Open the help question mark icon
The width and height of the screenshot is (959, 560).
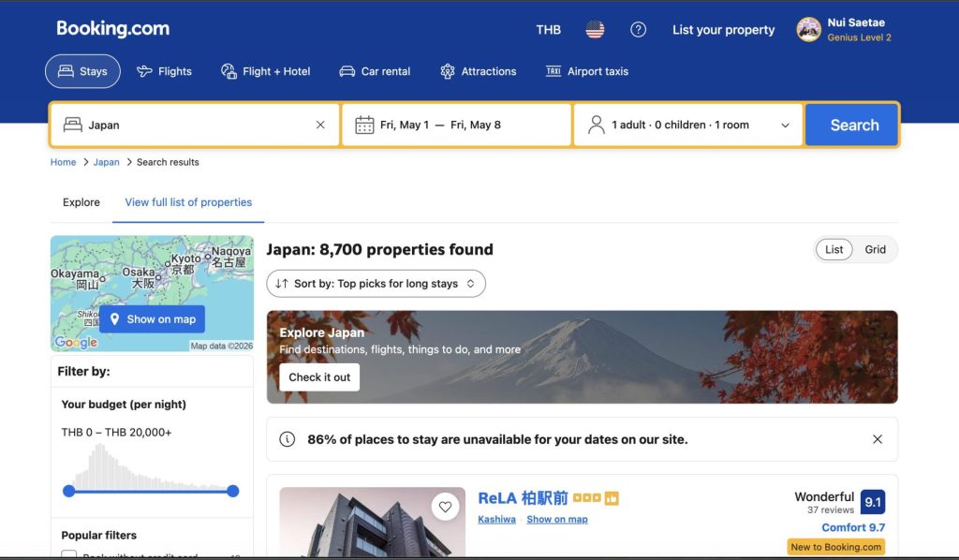click(638, 30)
